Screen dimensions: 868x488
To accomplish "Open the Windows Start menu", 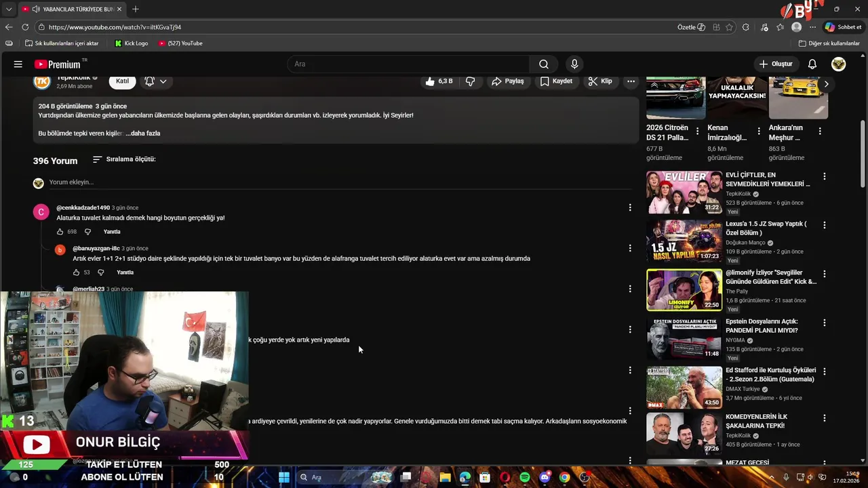I will coord(284,477).
